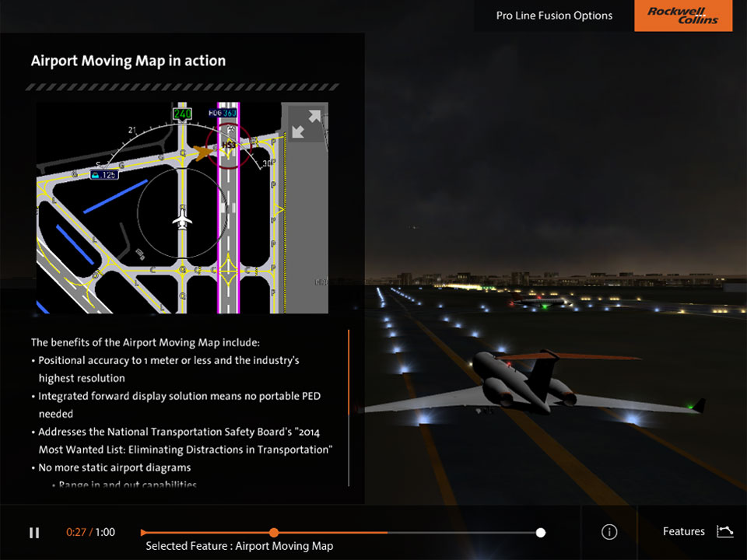The width and height of the screenshot is (747, 560).
Task: Click the orange traffic aircraft on map
Action: coord(203,153)
